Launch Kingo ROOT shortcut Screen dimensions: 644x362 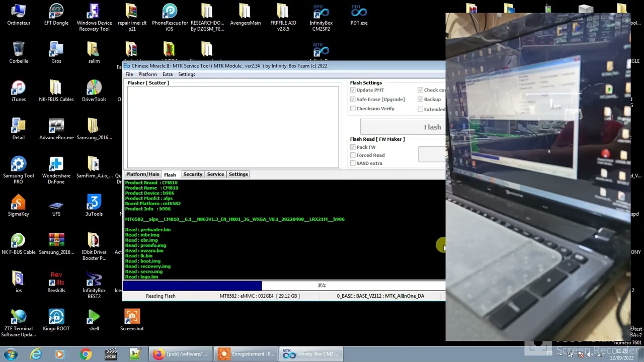pos(56,320)
